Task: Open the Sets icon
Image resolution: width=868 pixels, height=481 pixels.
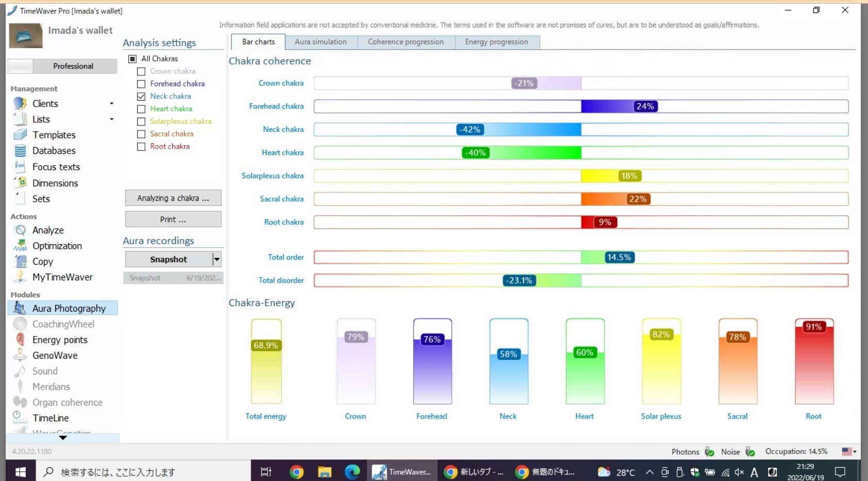Action: (20, 199)
